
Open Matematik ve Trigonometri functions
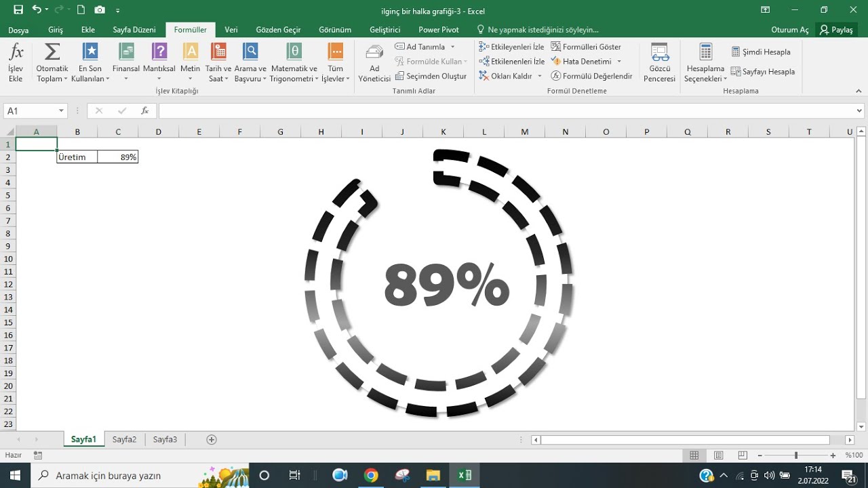tap(294, 62)
